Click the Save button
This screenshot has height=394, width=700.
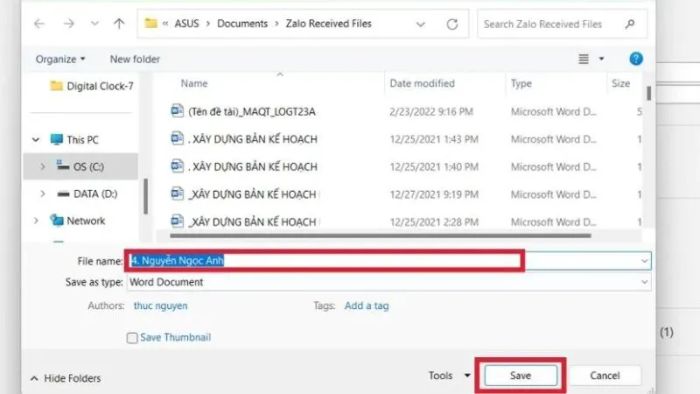[521, 376]
